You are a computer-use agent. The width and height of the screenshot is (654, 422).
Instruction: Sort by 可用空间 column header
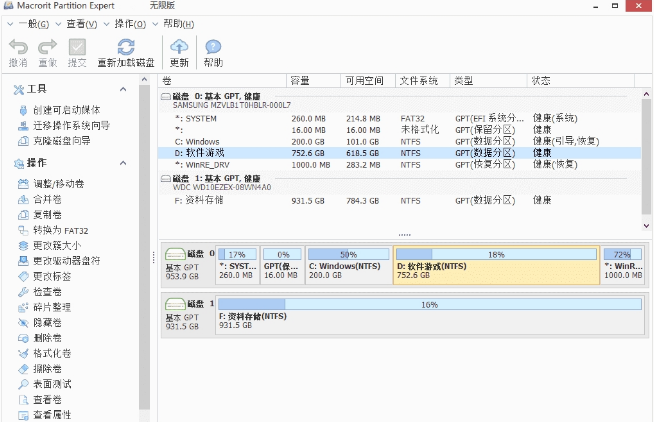pyautogui.click(x=368, y=80)
